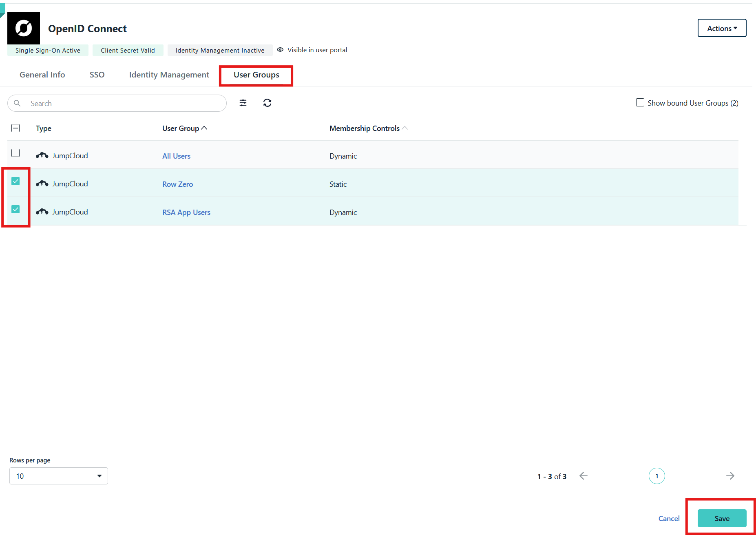Screen dimensions: 756x535
Task: Open the Rows per page dropdown
Action: [x=58, y=476]
